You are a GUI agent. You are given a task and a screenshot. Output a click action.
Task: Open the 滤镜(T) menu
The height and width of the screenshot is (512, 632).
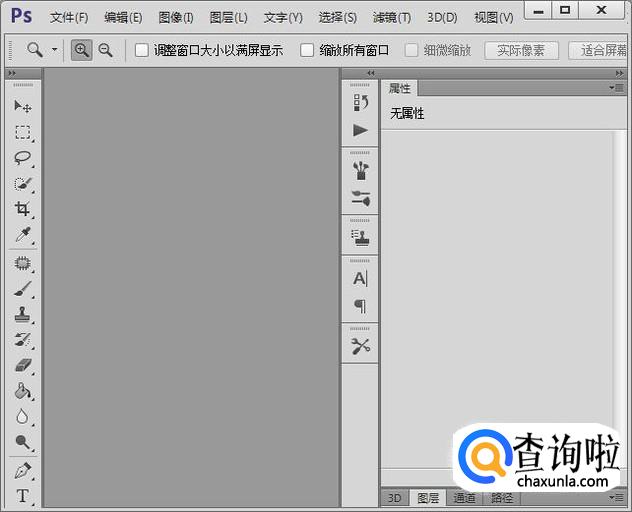point(391,17)
